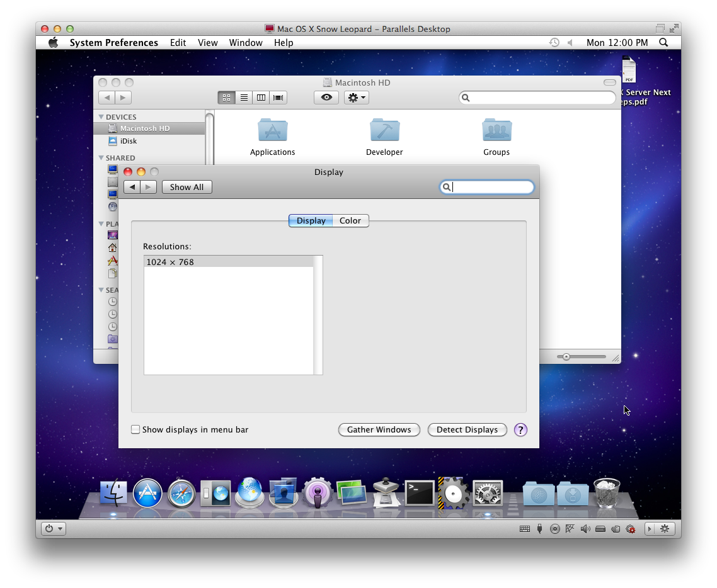Open the Apple menu
717x588 pixels.
click(54, 42)
